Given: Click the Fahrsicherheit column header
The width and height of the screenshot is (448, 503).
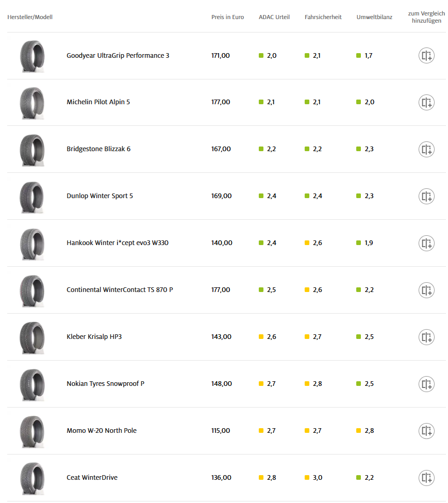Looking at the screenshot, I should [x=323, y=17].
